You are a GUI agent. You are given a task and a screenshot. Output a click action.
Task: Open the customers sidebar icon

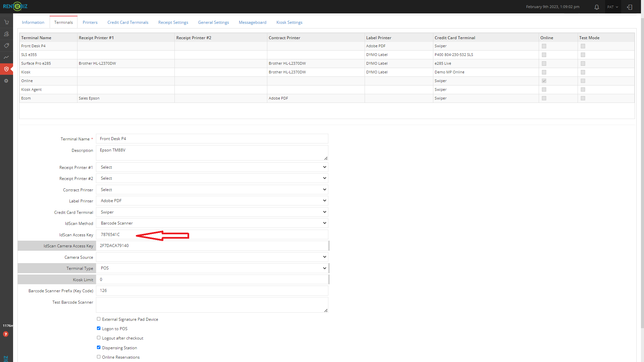6,34
